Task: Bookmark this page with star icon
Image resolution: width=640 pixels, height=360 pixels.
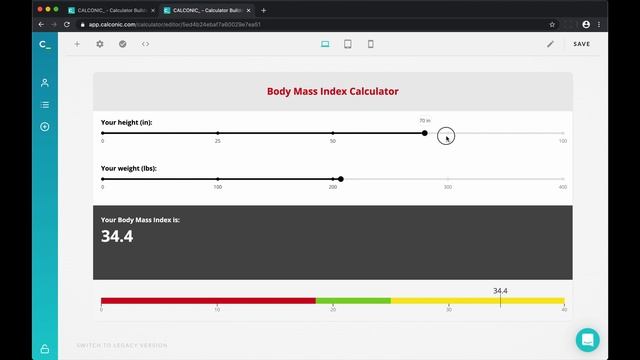Action: (x=552, y=24)
